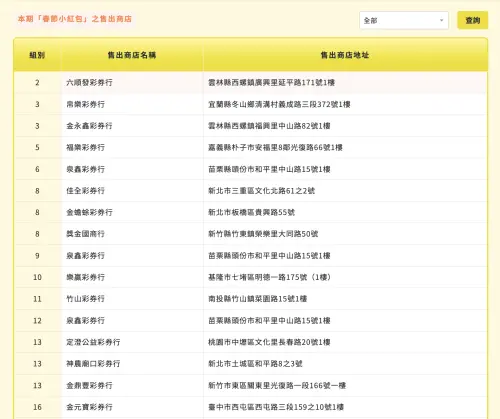Select shop name 六順發彩券行
The image size is (500, 419).
(89, 82)
